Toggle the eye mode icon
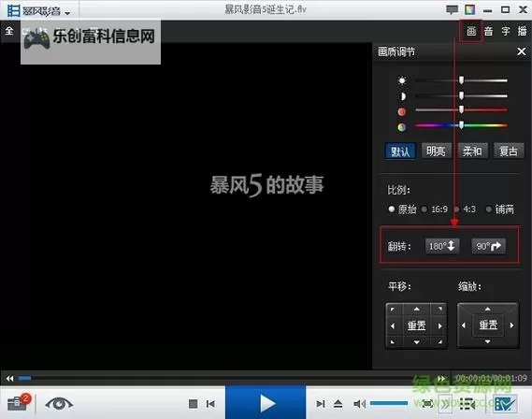 pyautogui.click(x=58, y=403)
